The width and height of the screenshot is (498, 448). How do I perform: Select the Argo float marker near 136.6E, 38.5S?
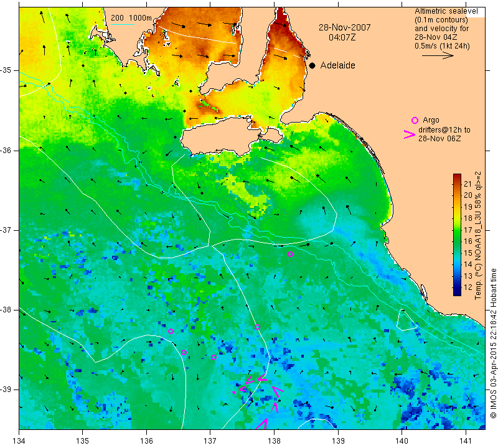click(x=184, y=352)
